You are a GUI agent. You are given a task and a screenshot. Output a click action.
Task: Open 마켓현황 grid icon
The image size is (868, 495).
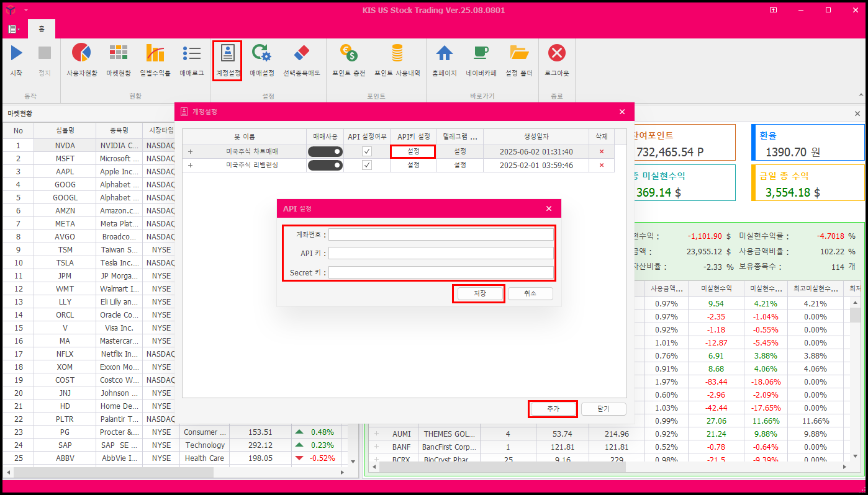click(119, 53)
